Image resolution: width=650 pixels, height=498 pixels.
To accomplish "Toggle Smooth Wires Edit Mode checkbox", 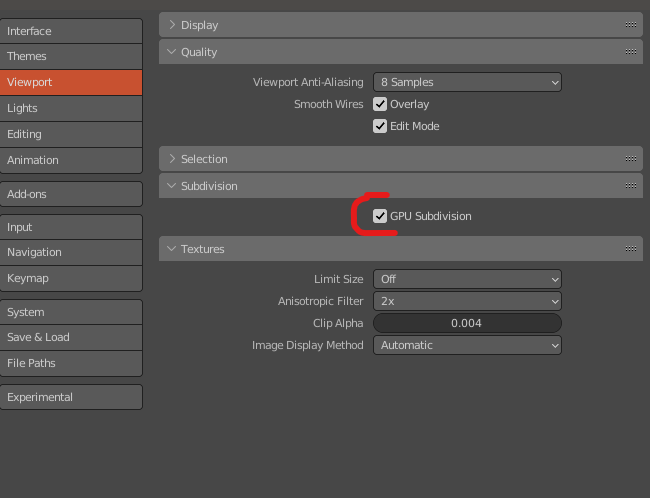I will [x=380, y=126].
